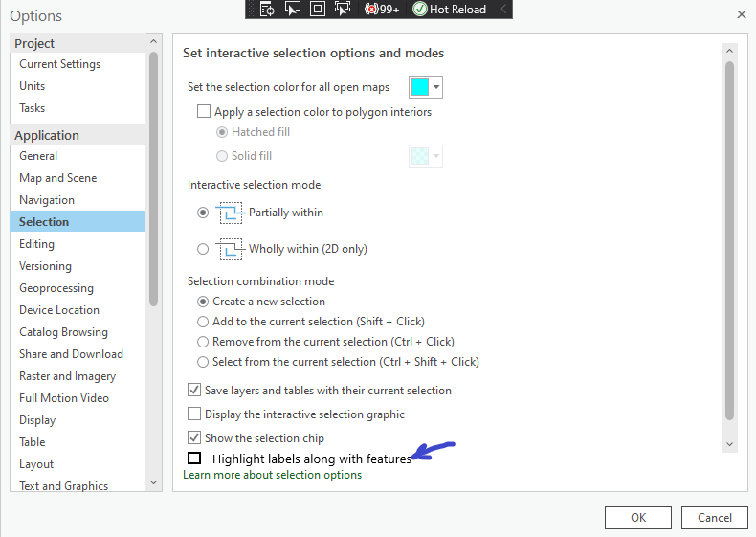Enable Apply a selection color to polygon interiors

(204, 111)
